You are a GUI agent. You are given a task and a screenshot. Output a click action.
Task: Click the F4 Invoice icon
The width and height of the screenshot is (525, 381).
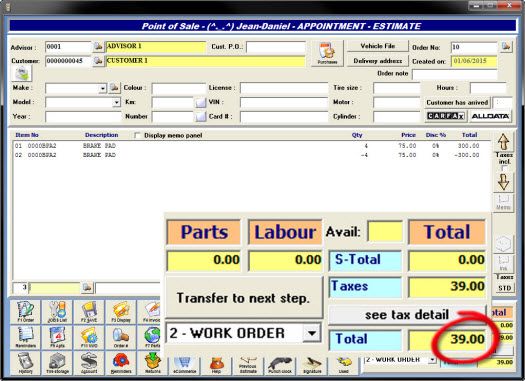click(x=151, y=312)
